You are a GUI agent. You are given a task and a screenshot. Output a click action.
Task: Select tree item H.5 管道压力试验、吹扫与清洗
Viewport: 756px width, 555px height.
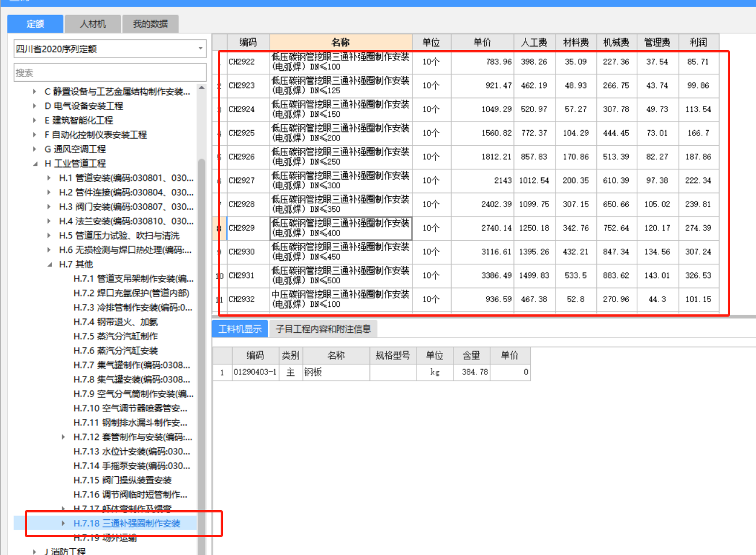click(x=119, y=235)
